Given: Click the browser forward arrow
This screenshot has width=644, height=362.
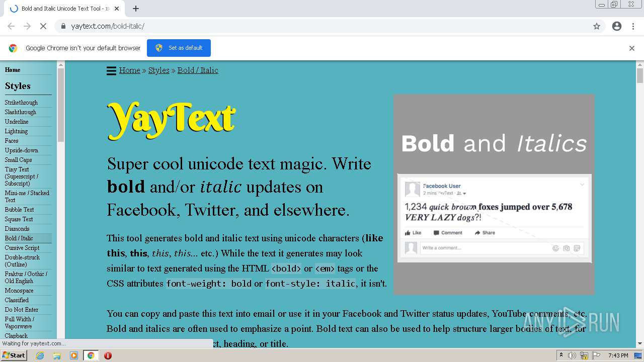Looking at the screenshot, I should click(x=27, y=26).
